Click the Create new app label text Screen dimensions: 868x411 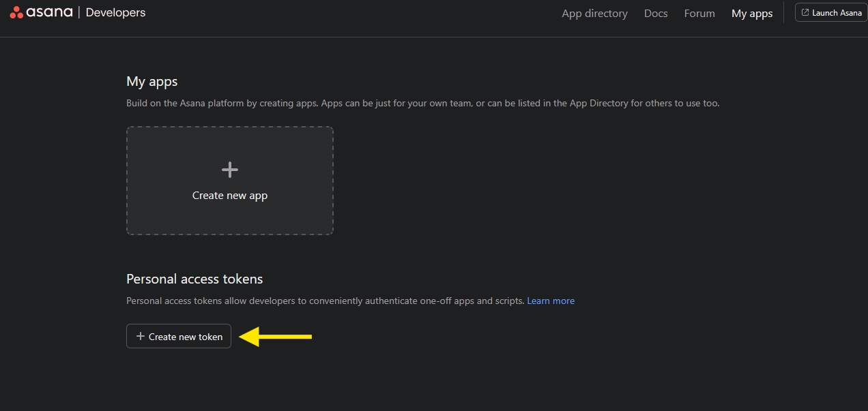pos(230,196)
